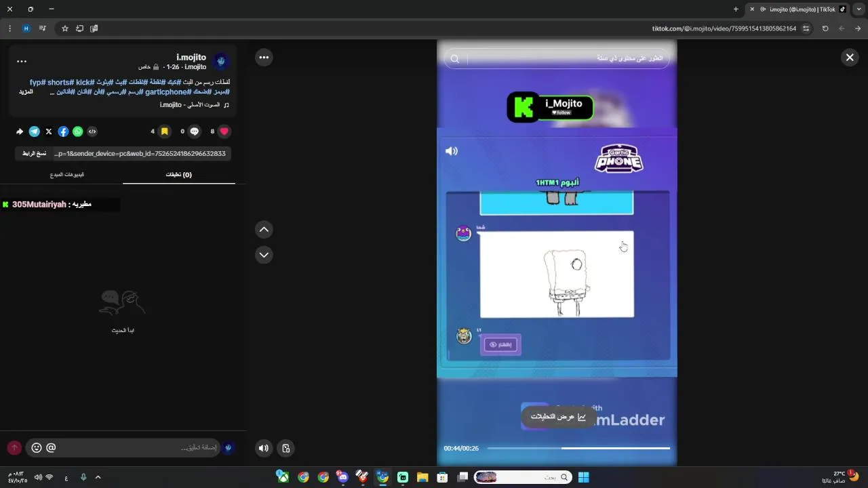Open a new browser tab
The image size is (868, 488).
[736, 9]
